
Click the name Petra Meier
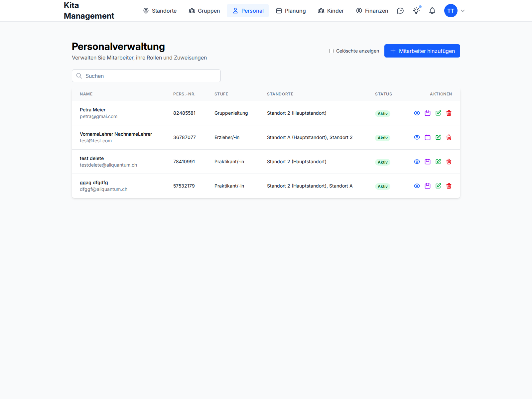click(92, 110)
